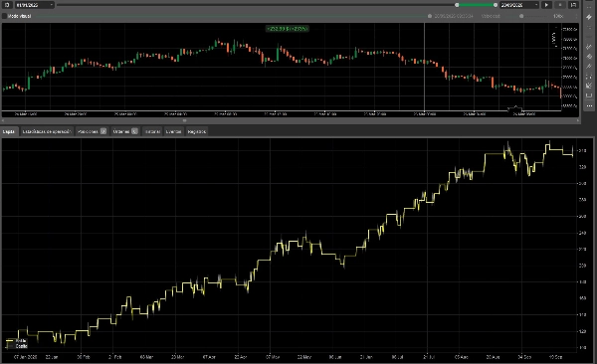
Task: Click the bracket-shaped icon in right toolbar
Action: 589,95
